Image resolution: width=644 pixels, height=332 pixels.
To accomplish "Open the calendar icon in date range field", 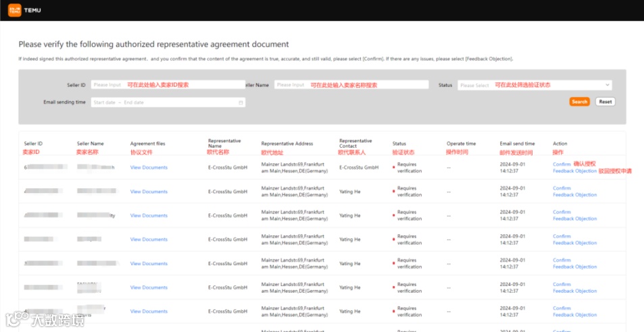I will [x=241, y=103].
